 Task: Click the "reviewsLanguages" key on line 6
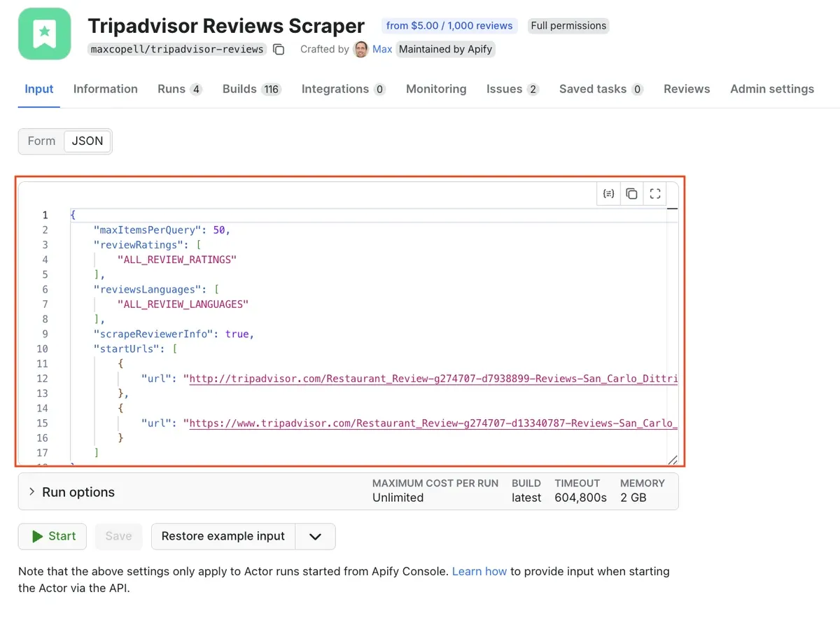(x=147, y=289)
